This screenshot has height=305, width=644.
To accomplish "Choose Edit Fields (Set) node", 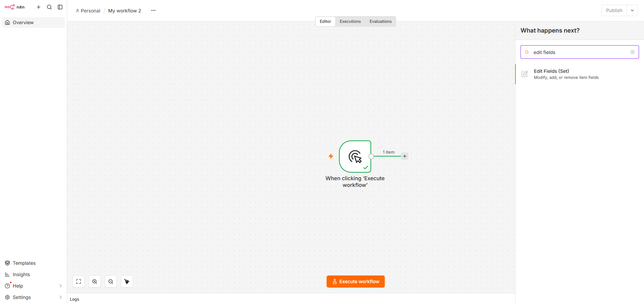I will (580, 74).
